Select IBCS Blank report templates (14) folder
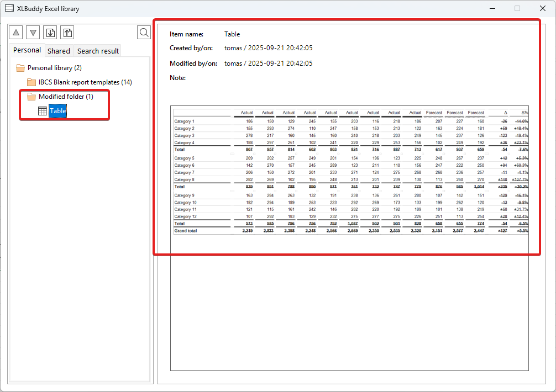The width and height of the screenshot is (556, 392). pyautogui.click(x=85, y=82)
